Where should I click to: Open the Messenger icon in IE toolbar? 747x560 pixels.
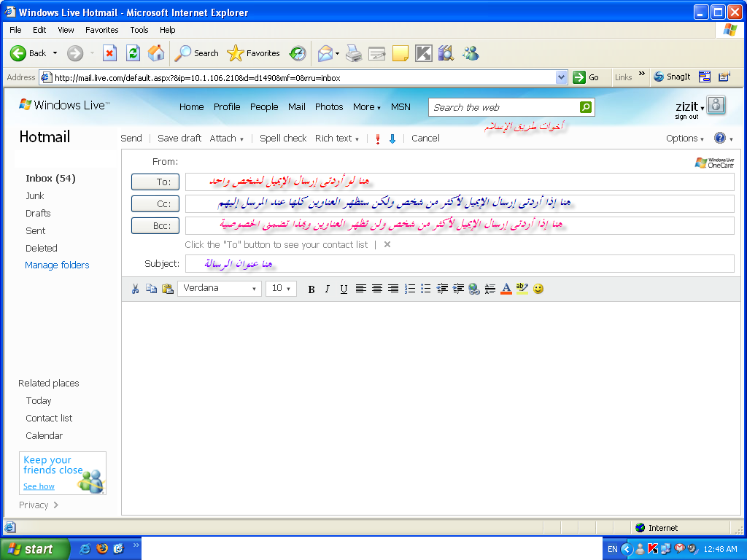pos(471,53)
